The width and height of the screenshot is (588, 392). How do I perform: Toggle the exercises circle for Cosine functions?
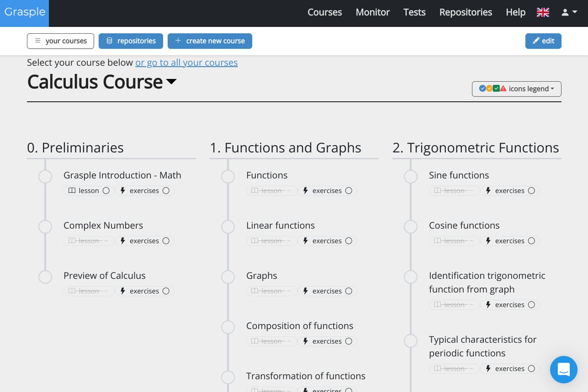click(531, 241)
